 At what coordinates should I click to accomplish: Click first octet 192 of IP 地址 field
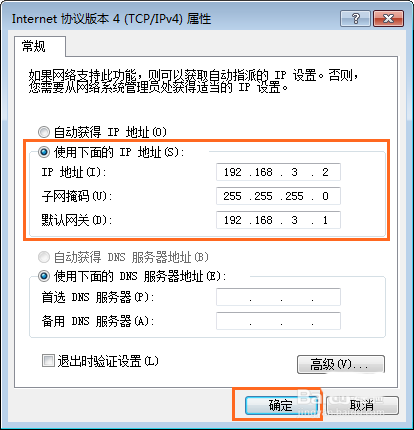233,172
